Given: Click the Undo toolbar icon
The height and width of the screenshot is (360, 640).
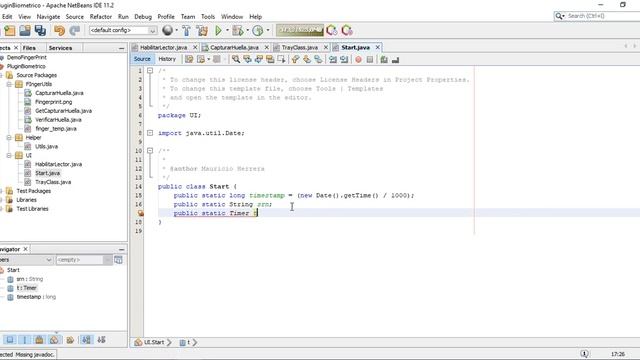Looking at the screenshot, I should [59, 31].
